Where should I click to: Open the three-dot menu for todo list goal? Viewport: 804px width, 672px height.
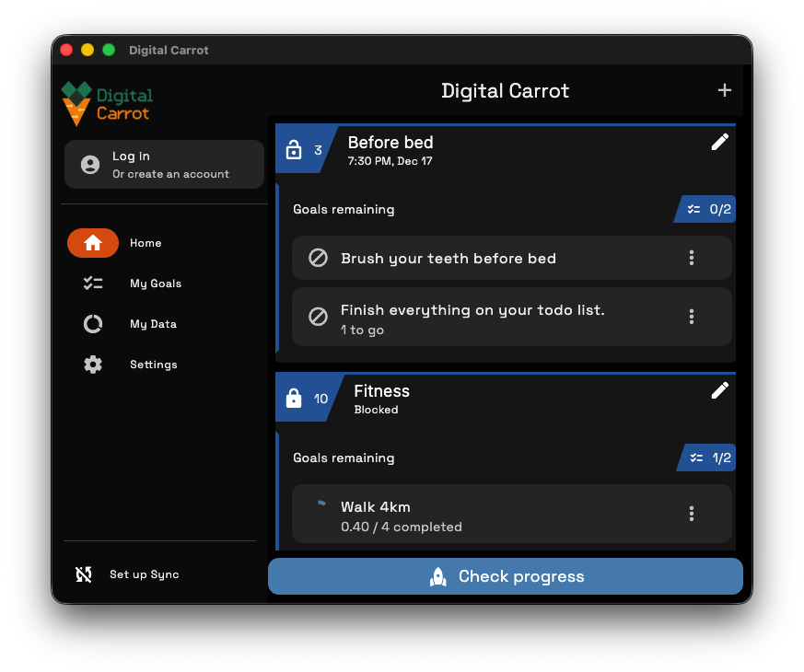point(692,317)
